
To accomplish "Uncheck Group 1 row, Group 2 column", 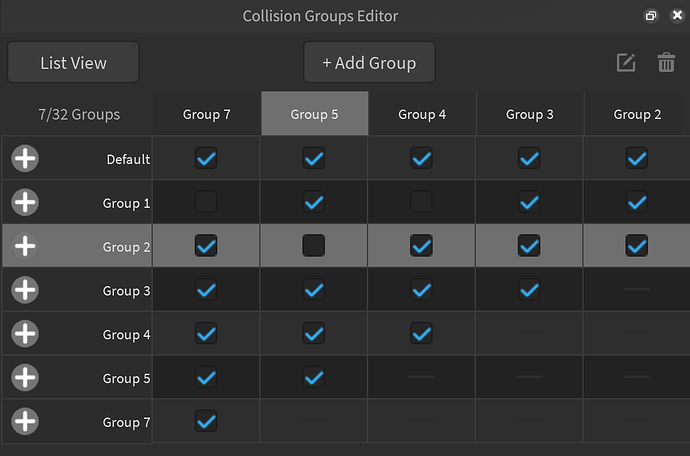I will (637, 202).
